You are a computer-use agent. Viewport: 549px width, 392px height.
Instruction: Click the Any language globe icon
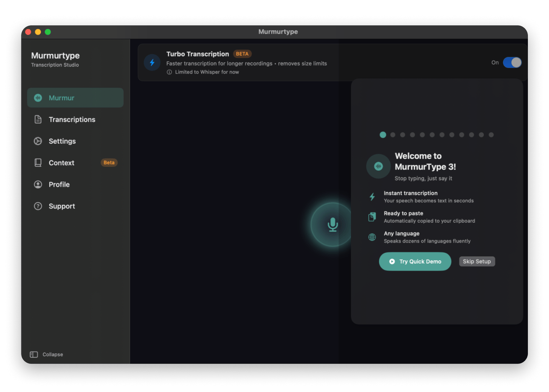(x=372, y=237)
